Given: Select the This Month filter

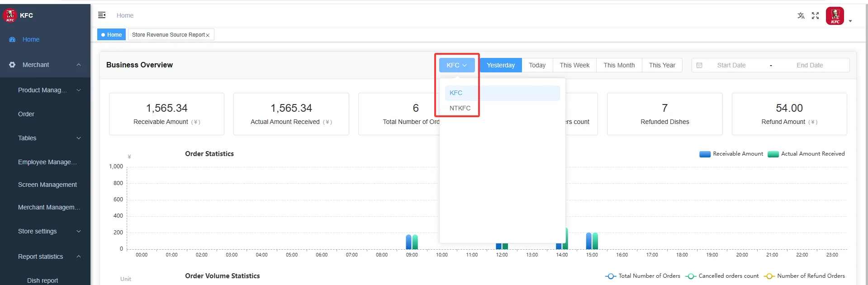Looking at the screenshot, I should pyautogui.click(x=619, y=65).
